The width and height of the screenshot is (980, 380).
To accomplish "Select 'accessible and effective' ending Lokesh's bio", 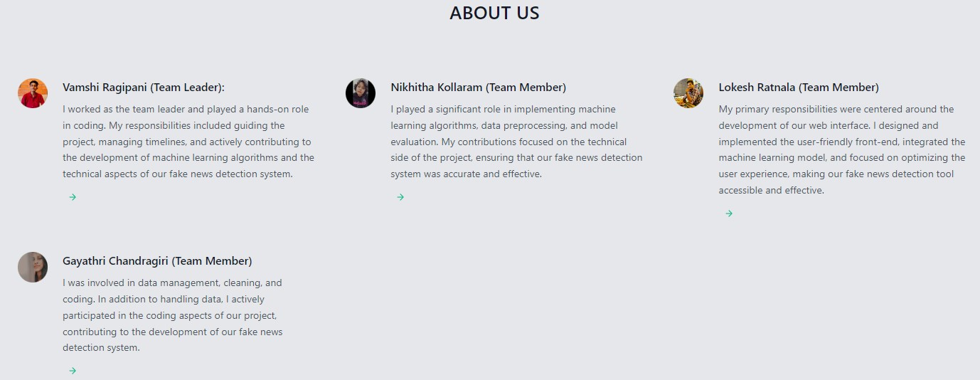I will click(x=771, y=190).
